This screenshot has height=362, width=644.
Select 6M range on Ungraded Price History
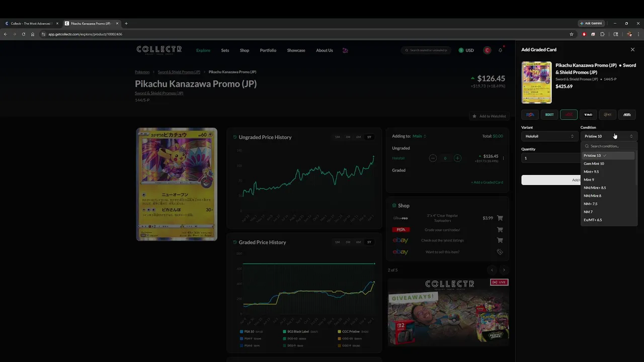[x=359, y=137]
